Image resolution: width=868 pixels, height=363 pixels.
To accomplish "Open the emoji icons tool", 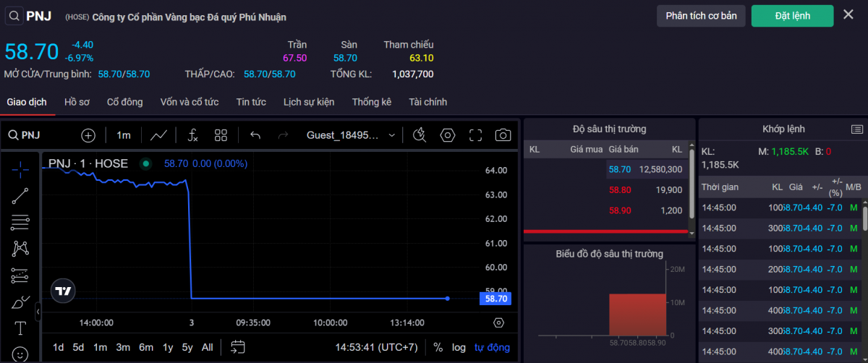I will pyautogui.click(x=20, y=354).
